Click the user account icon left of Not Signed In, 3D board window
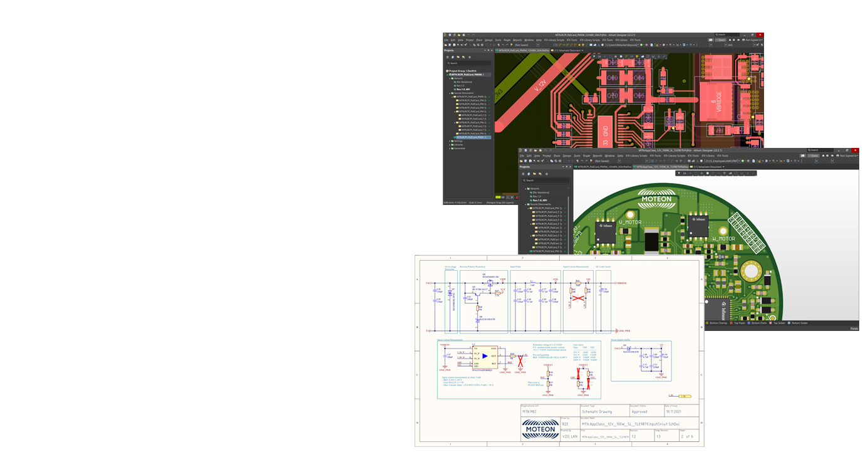This screenshot has height=472, width=868. [x=838, y=155]
